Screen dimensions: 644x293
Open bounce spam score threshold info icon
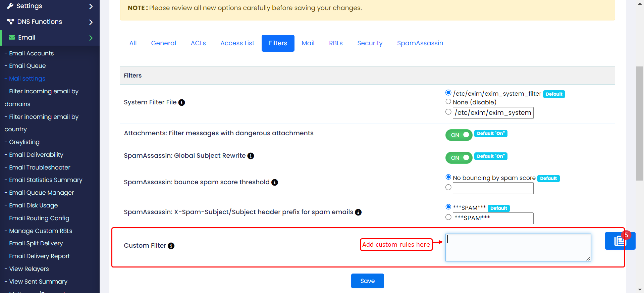coord(275,182)
